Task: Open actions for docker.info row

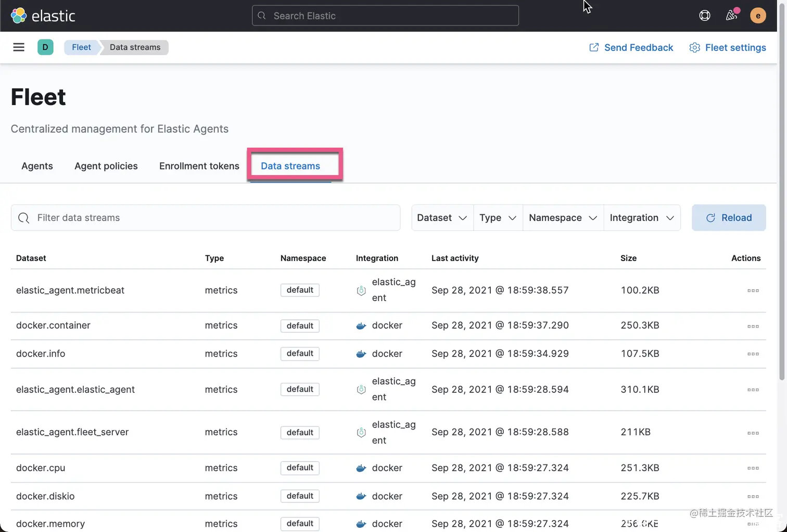Action: click(753, 354)
